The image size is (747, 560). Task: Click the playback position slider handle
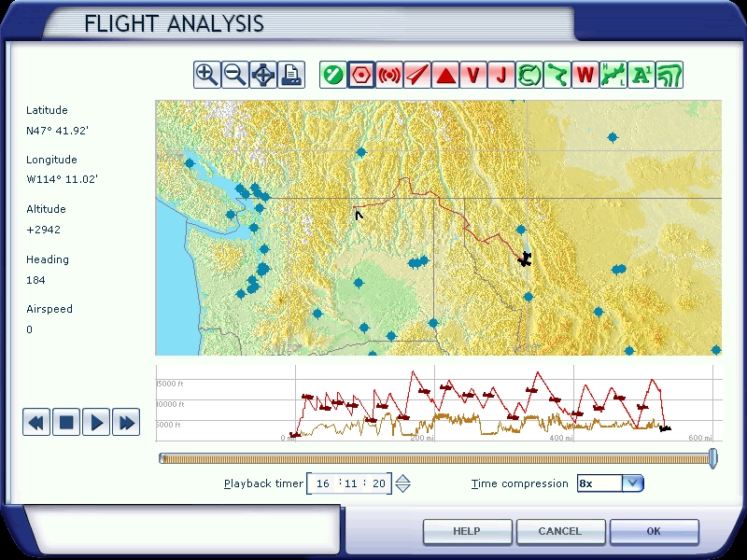pos(713,458)
